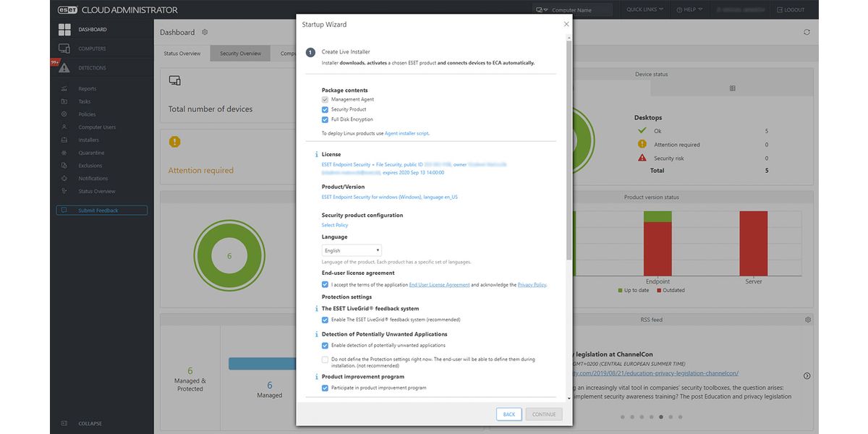Click the Back button in the wizard
Image resolution: width=868 pixels, height=434 pixels.
pos(509,414)
